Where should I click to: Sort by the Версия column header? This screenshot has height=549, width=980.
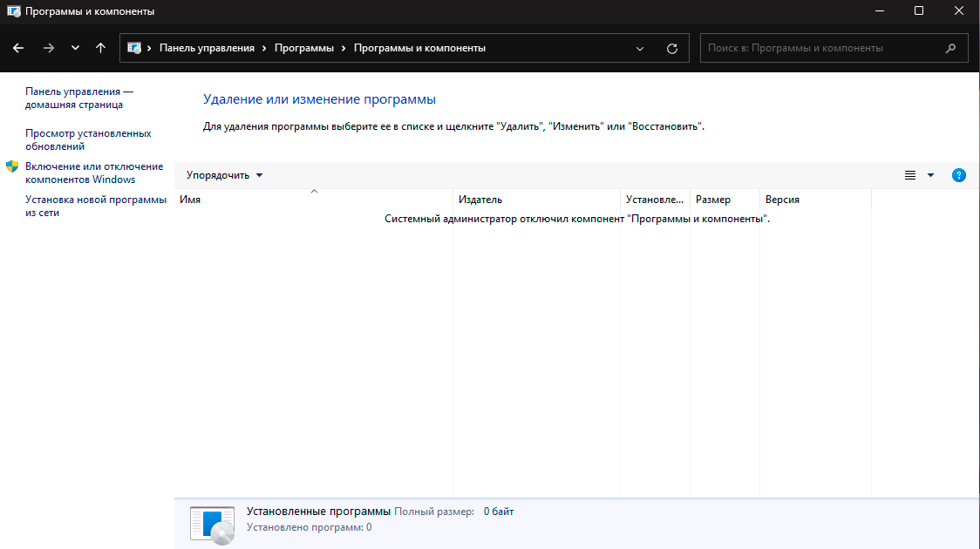coord(815,200)
